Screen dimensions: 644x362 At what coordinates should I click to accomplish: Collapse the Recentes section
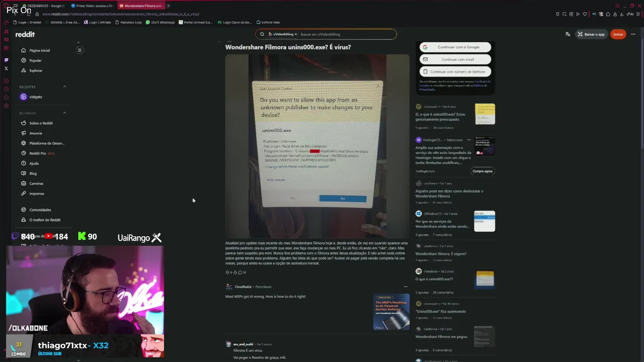coord(64,86)
